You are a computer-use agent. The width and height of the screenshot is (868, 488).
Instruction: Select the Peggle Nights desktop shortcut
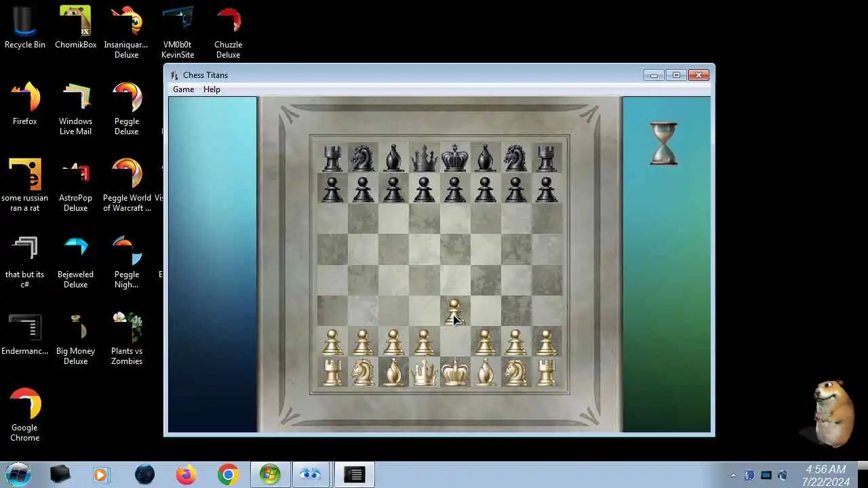[126, 262]
